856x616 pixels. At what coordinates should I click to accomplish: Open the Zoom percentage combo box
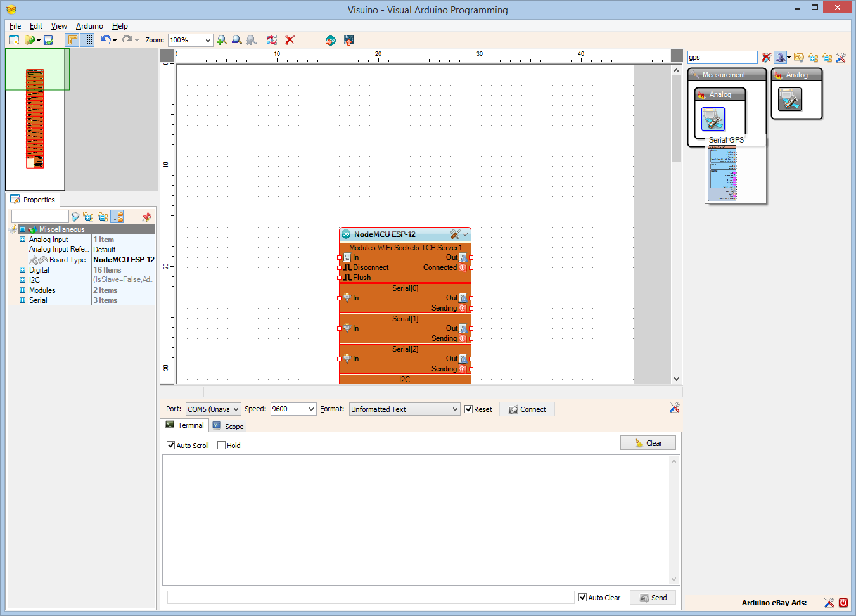point(191,40)
